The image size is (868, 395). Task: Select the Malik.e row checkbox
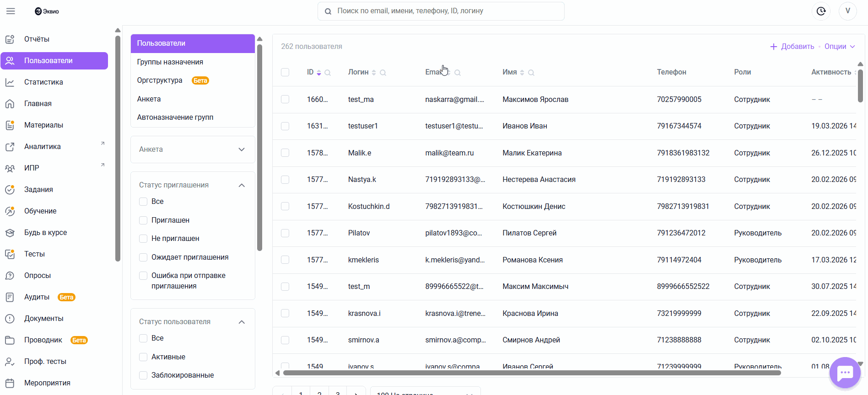tap(285, 153)
